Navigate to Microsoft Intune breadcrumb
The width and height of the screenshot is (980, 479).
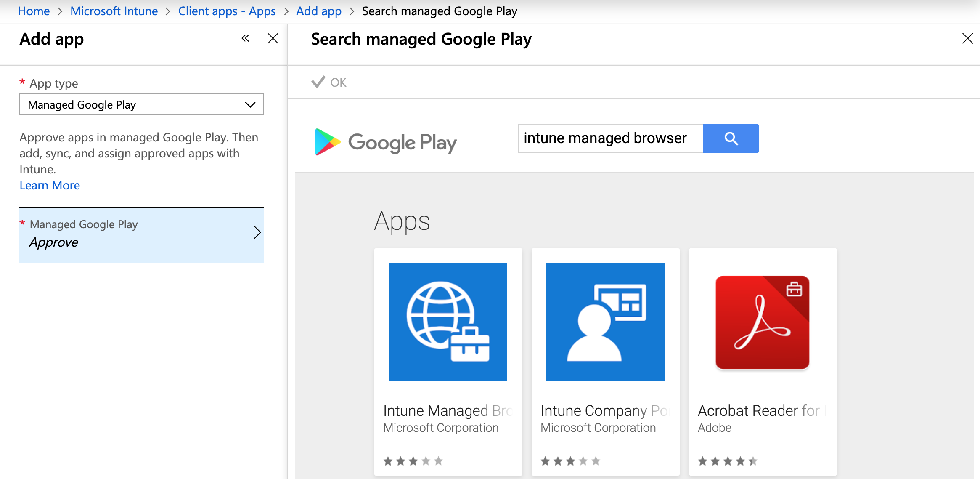(x=114, y=11)
